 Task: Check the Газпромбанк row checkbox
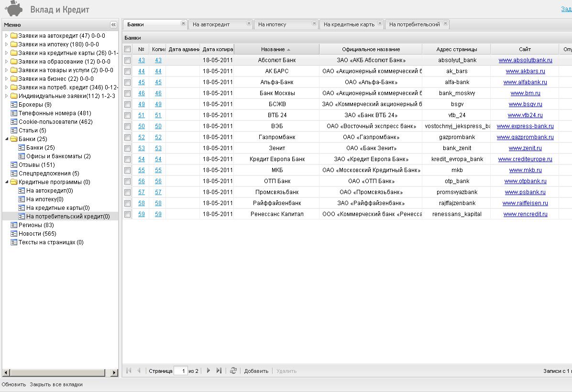pyautogui.click(x=127, y=138)
